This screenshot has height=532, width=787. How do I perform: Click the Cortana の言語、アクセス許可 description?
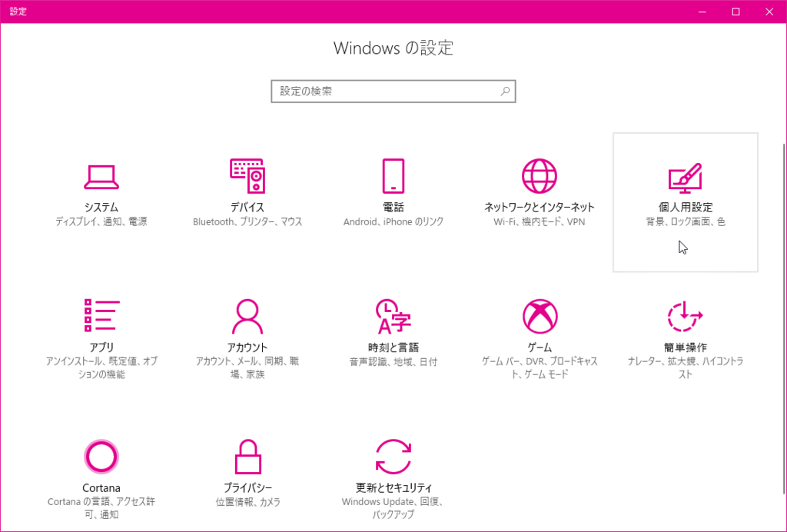101,508
